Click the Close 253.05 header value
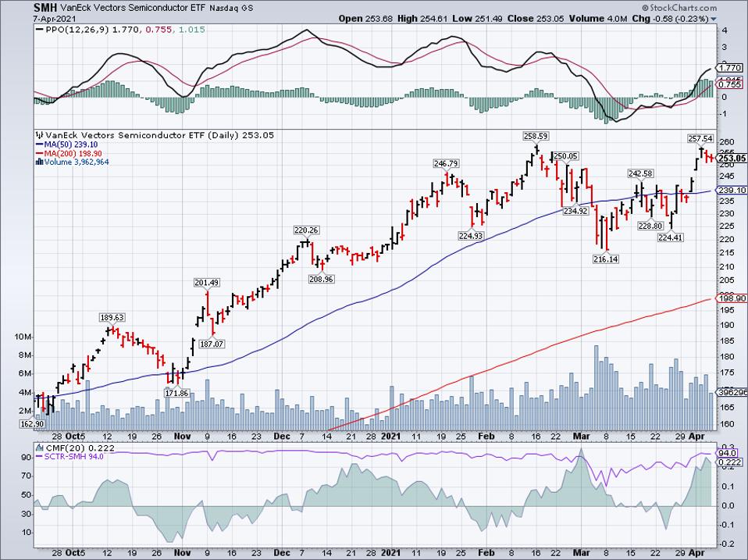 coord(536,19)
